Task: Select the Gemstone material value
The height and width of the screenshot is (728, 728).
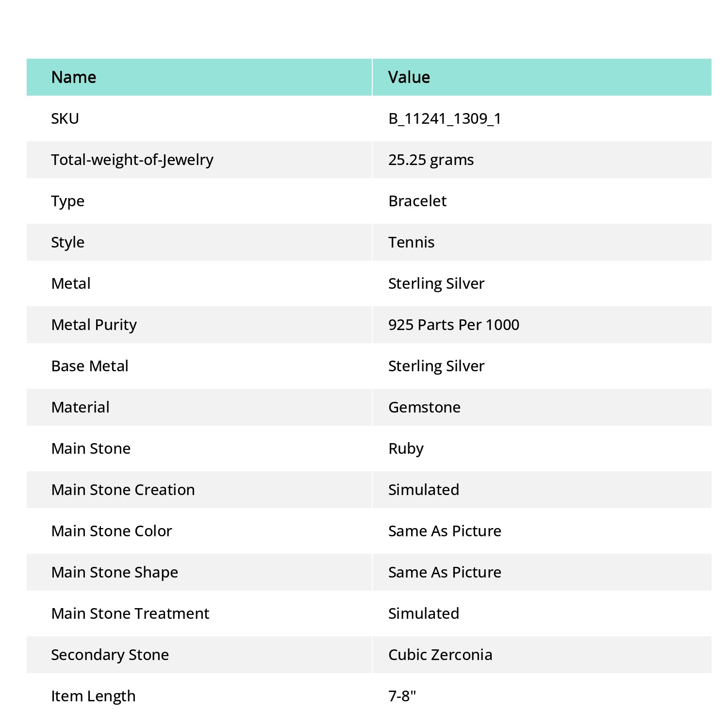Action: (425, 407)
